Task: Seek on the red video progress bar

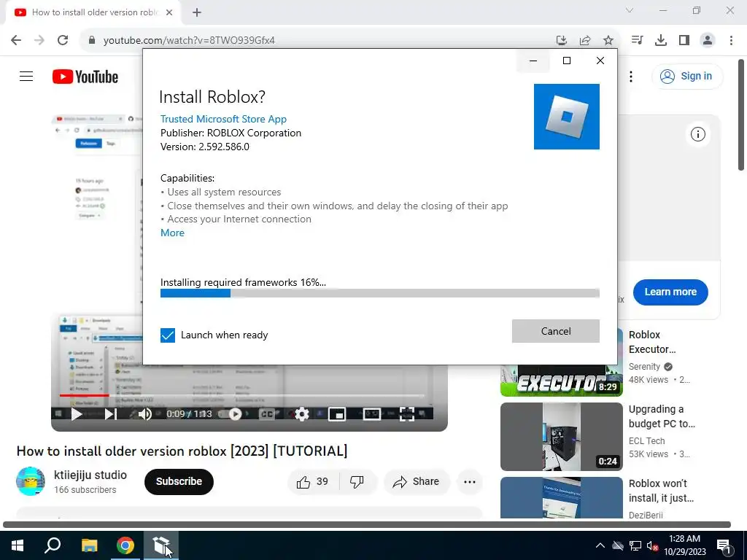Action: pyautogui.click(x=242, y=395)
